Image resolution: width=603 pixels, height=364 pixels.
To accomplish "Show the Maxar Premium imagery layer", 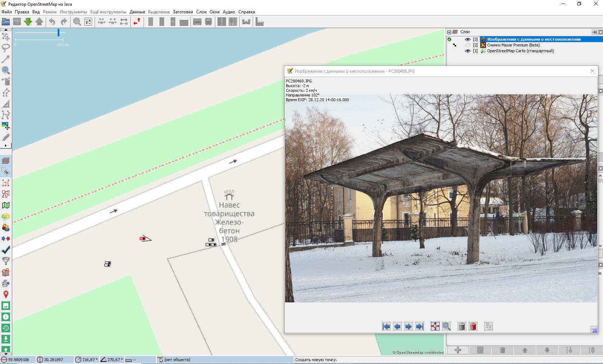I will (468, 45).
